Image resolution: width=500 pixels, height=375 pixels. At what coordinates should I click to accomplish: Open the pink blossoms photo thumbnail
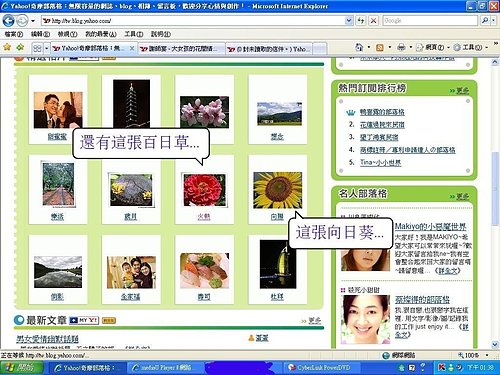tap(204, 112)
